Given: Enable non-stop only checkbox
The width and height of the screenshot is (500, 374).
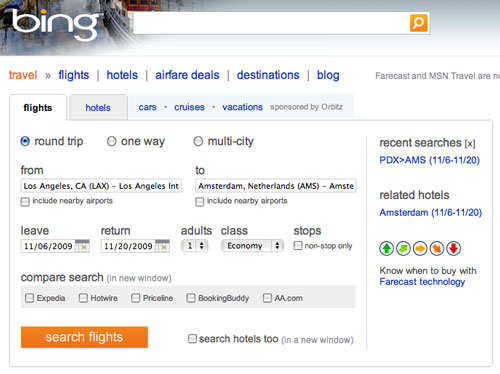Looking at the screenshot, I should [x=297, y=246].
